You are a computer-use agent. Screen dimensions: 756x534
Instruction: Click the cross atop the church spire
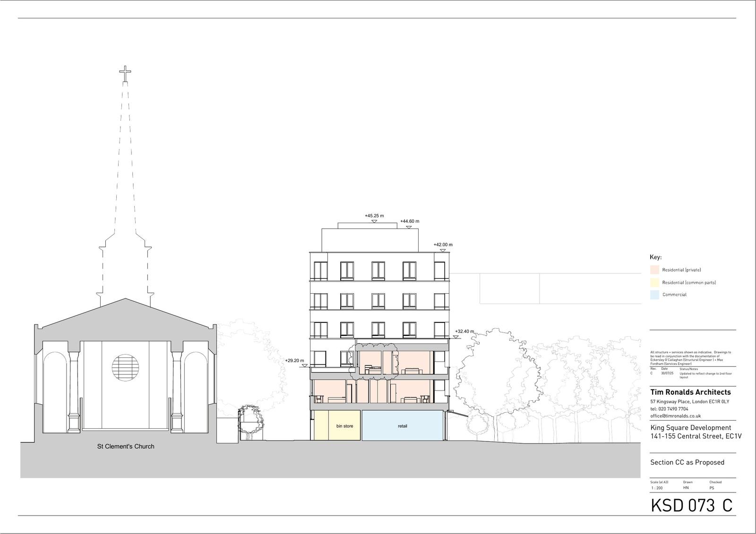coord(125,74)
